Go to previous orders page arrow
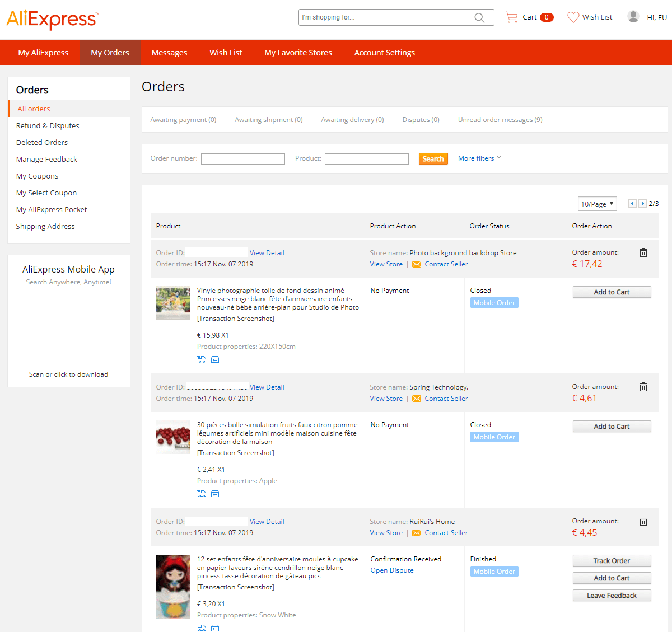Viewport: 672px width, 632px height. 632,204
